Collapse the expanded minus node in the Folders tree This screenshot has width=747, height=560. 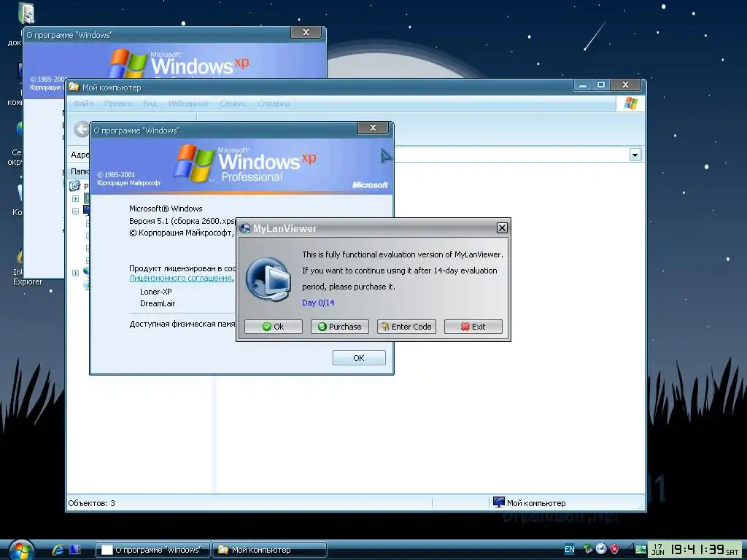click(75, 211)
